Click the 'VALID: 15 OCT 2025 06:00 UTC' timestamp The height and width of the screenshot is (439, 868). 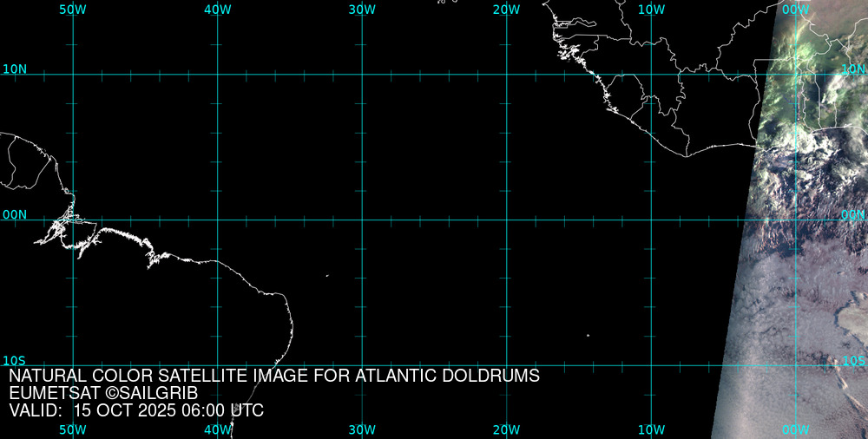[136, 410]
